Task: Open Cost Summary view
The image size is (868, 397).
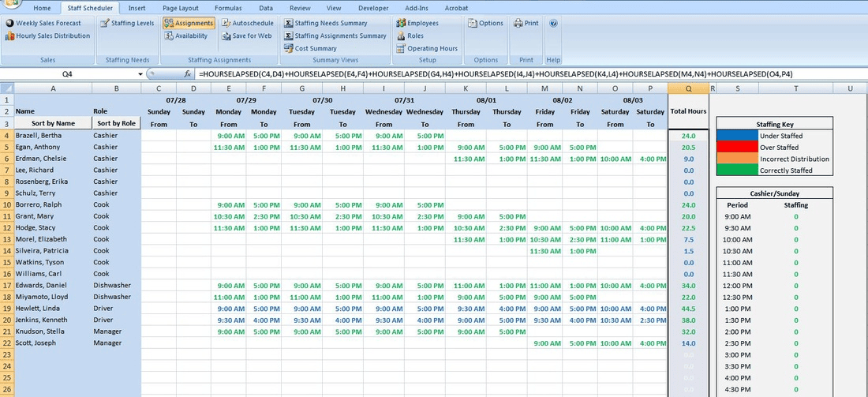Action: 310,49
